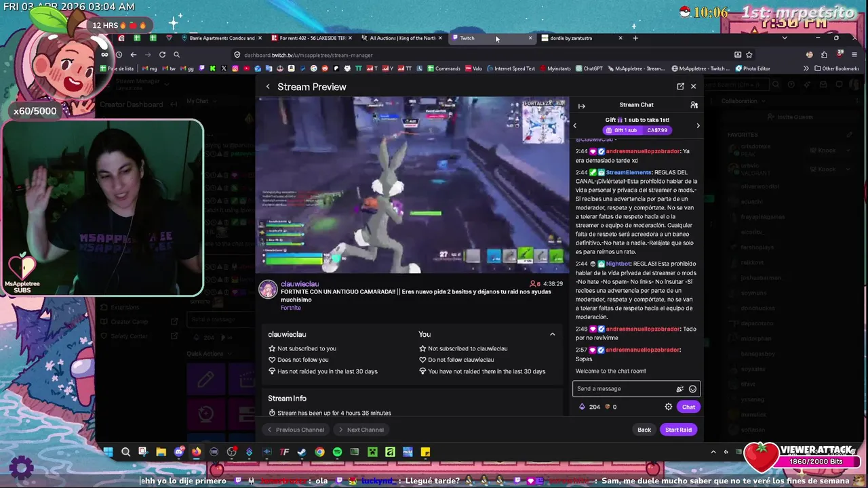Image resolution: width=868 pixels, height=488 pixels.
Task: Open Internet Speed Test bookmark
Action: (x=510, y=68)
